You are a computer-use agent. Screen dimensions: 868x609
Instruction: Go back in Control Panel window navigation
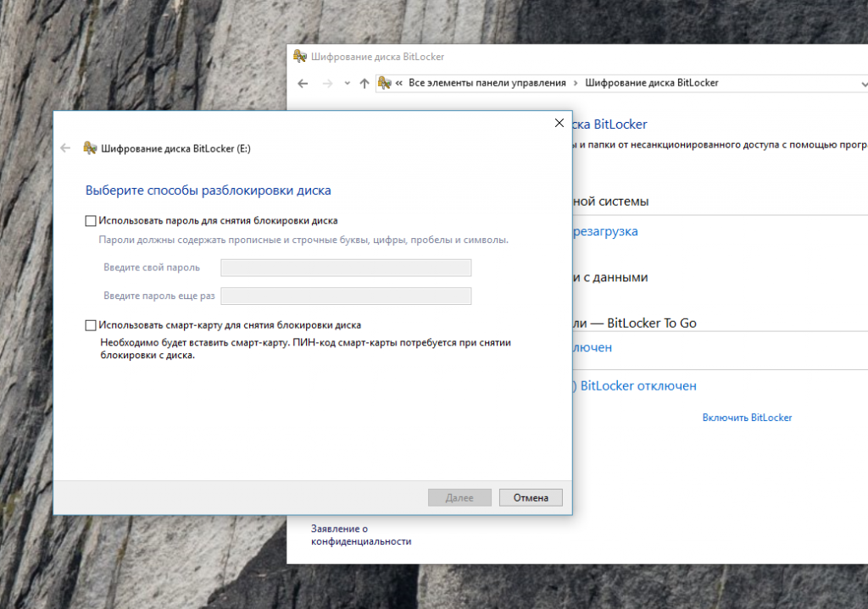coord(303,84)
